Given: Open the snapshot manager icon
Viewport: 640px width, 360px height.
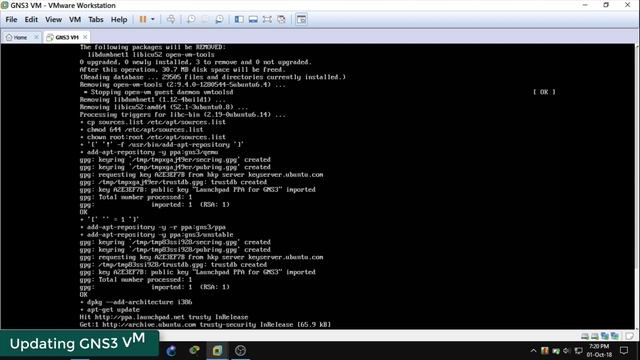Looking at the screenshot, I should click(x=219, y=19).
